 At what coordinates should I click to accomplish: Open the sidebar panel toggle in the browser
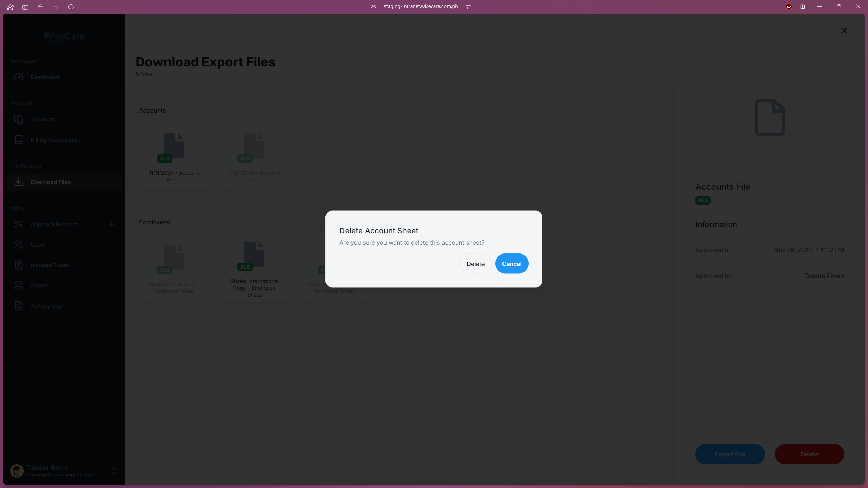(25, 7)
